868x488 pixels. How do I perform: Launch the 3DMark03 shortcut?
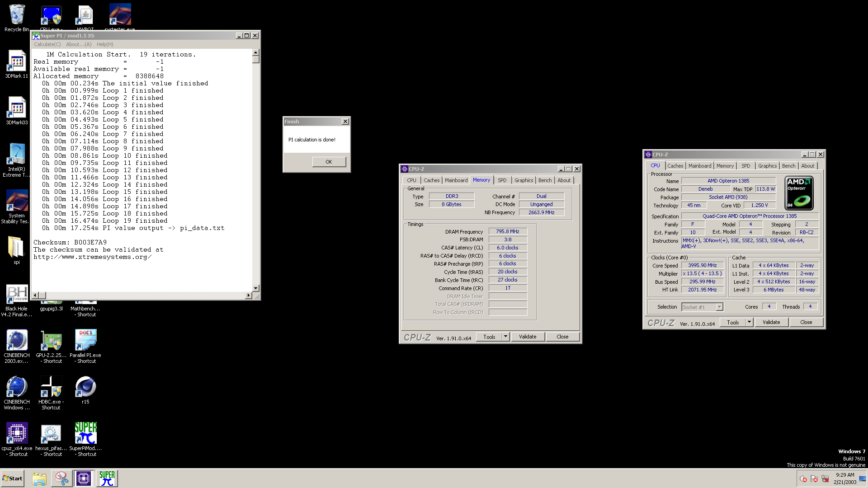pyautogui.click(x=17, y=111)
